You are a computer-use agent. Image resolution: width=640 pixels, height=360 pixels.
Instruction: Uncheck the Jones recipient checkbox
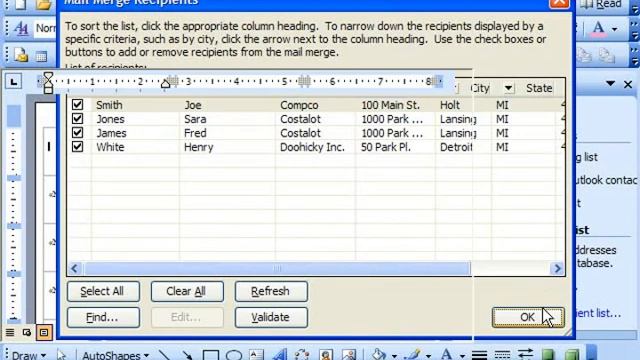click(77, 118)
